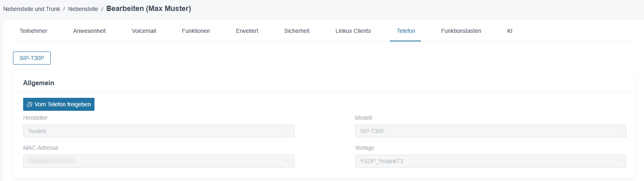Click the Modell label
The image size is (644, 181).
(x=363, y=118)
